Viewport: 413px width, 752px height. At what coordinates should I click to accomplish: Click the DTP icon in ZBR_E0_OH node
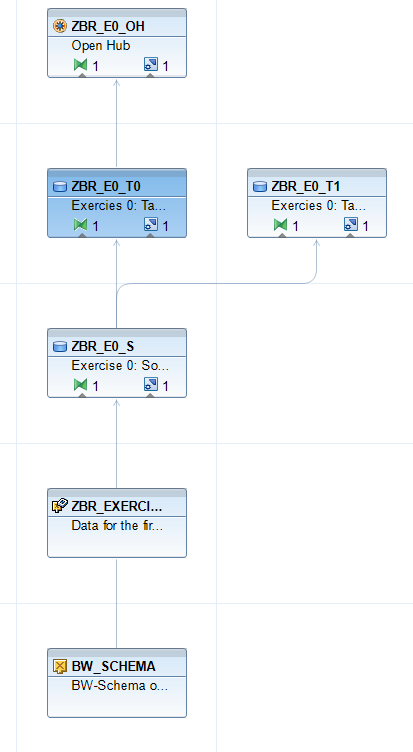click(x=151, y=64)
